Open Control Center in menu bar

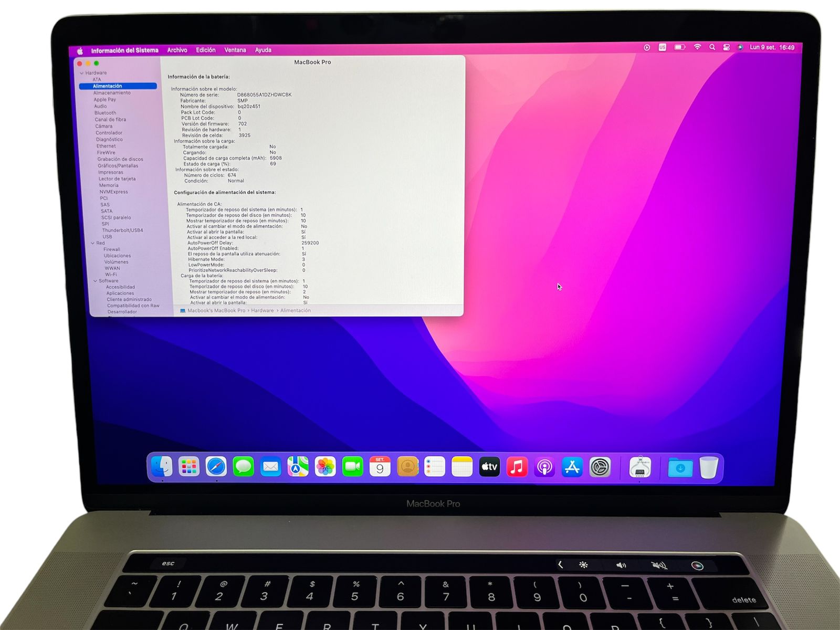click(726, 47)
